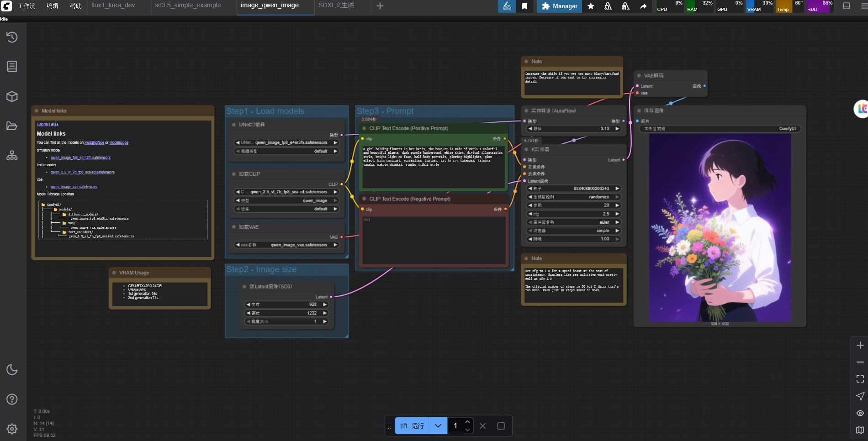Toggle link visibility eye icon

(x=860, y=413)
